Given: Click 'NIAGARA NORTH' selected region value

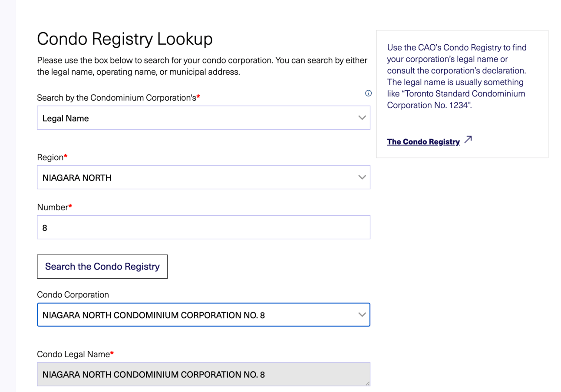Looking at the screenshot, I should tap(77, 178).
